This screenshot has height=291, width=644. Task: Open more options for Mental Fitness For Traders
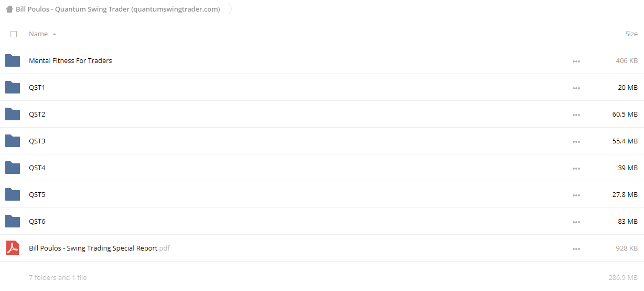pos(576,61)
